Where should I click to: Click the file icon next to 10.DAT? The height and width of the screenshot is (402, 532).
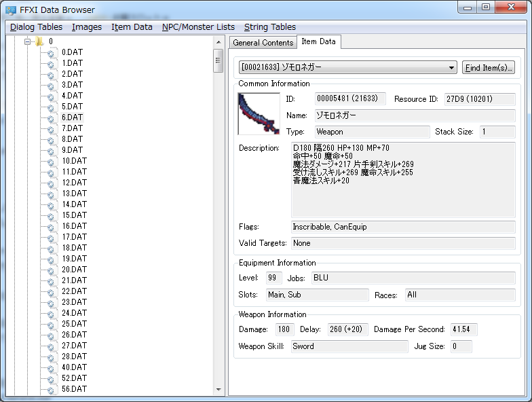pos(51,162)
